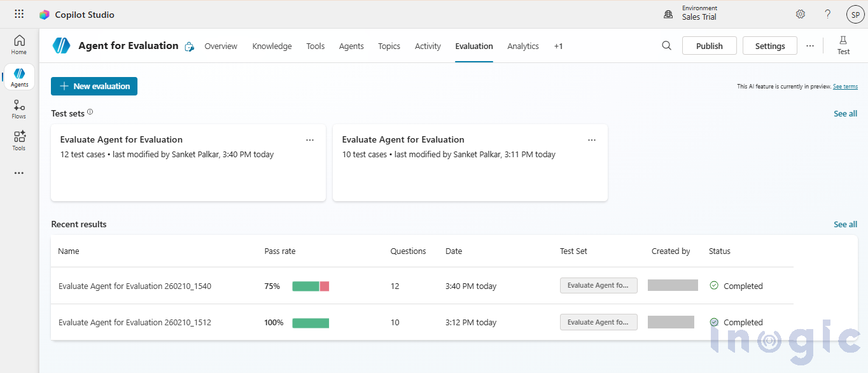Screen dimensions: 868x373
Task: Switch to the Analytics tab
Action: 522,46
